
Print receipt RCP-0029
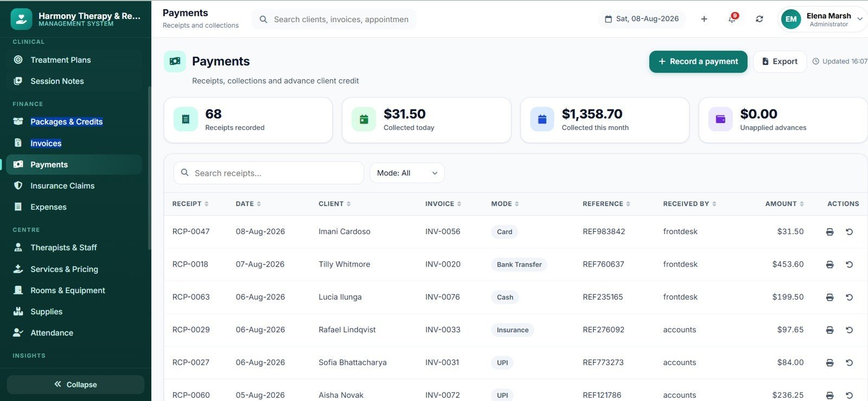pyautogui.click(x=829, y=330)
